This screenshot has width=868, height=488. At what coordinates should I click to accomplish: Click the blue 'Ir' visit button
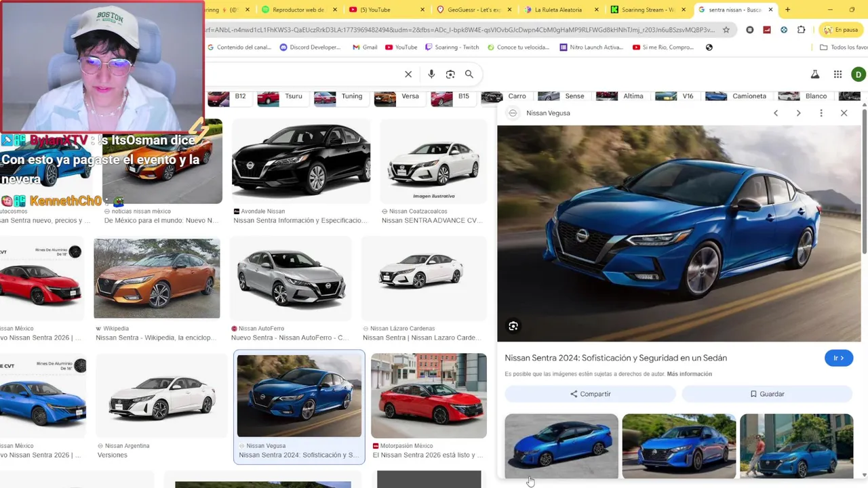[839, 358]
